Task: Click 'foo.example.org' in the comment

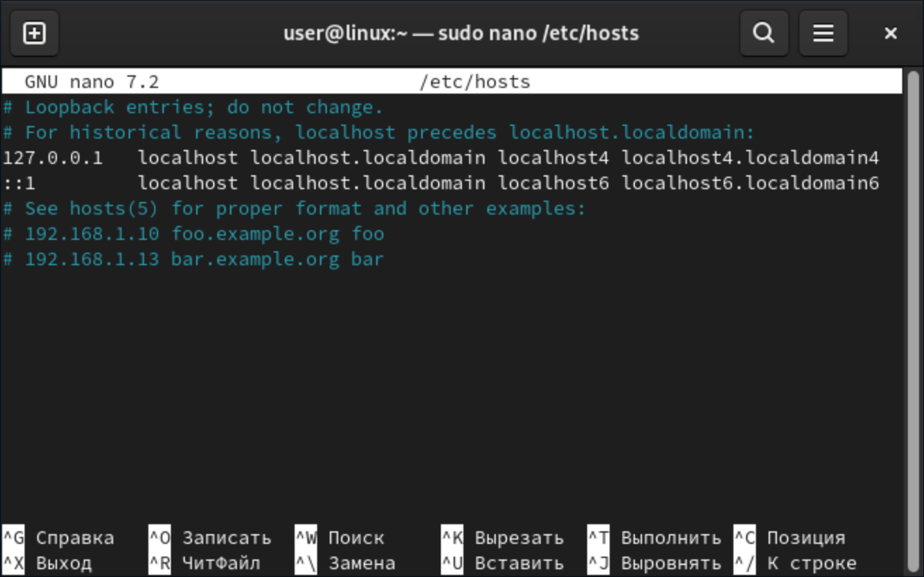Action: (255, 234)
